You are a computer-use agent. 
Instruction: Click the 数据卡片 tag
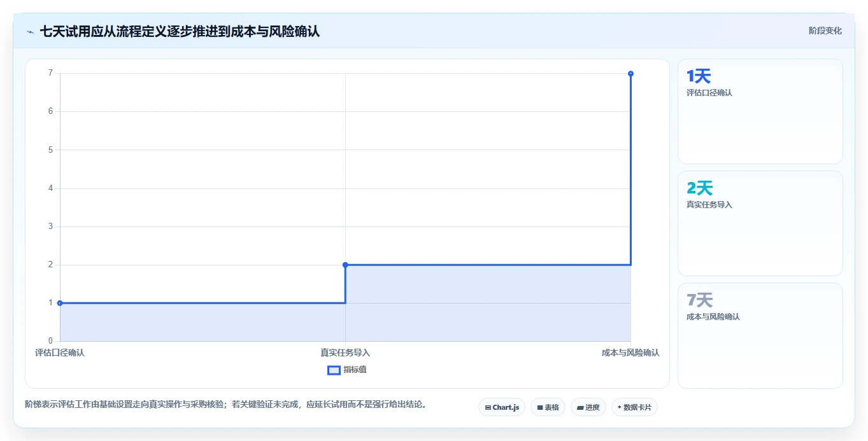pos(634,407)
